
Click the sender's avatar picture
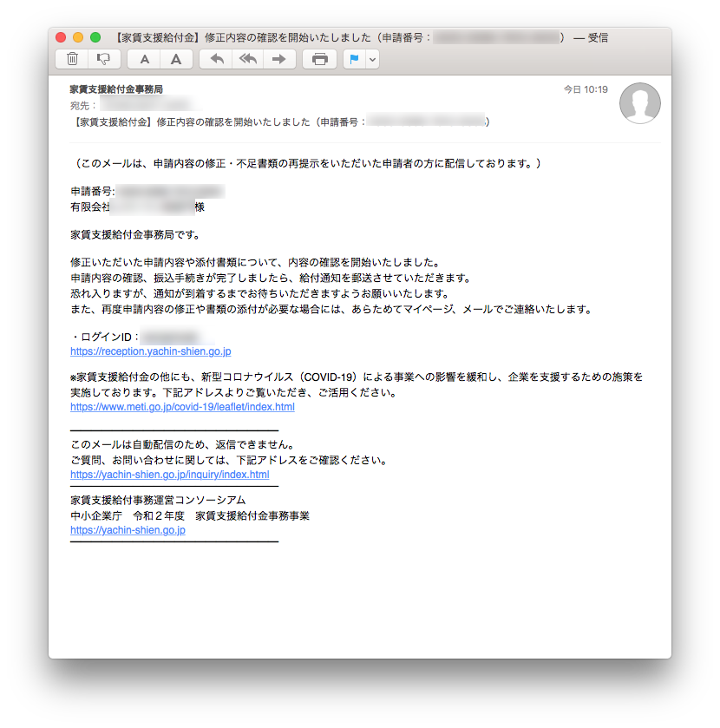639,103
